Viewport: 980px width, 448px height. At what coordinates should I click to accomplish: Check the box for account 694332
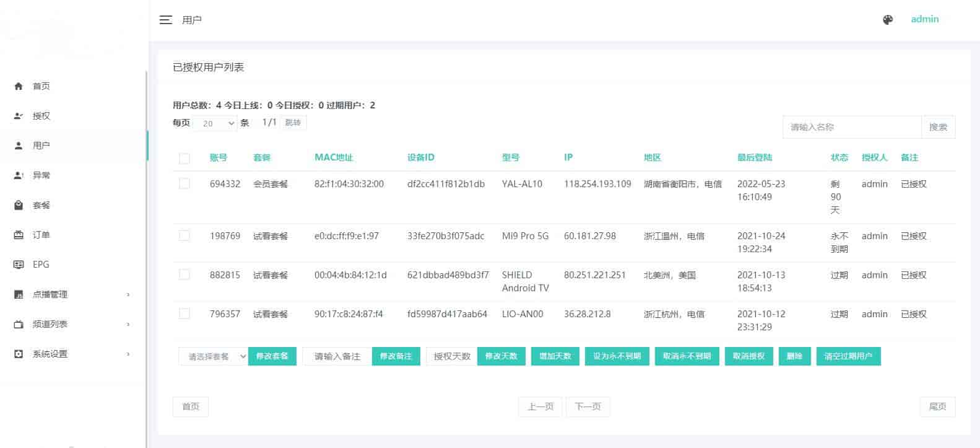184,184
